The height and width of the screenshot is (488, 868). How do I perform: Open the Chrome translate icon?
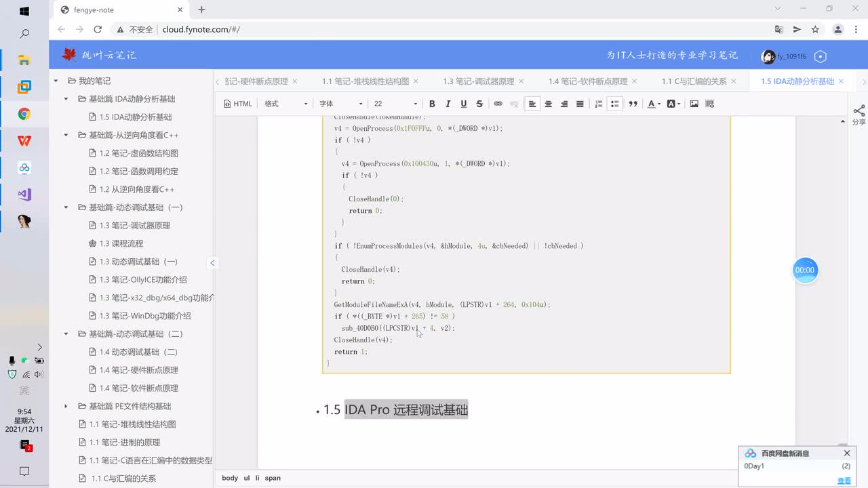pos(779,29)
